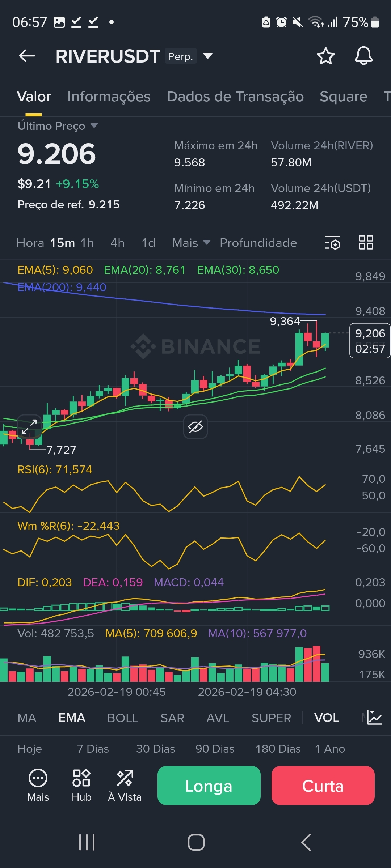Enable the SAR indicator
391x868 pixels.
[x=173, y=718]
